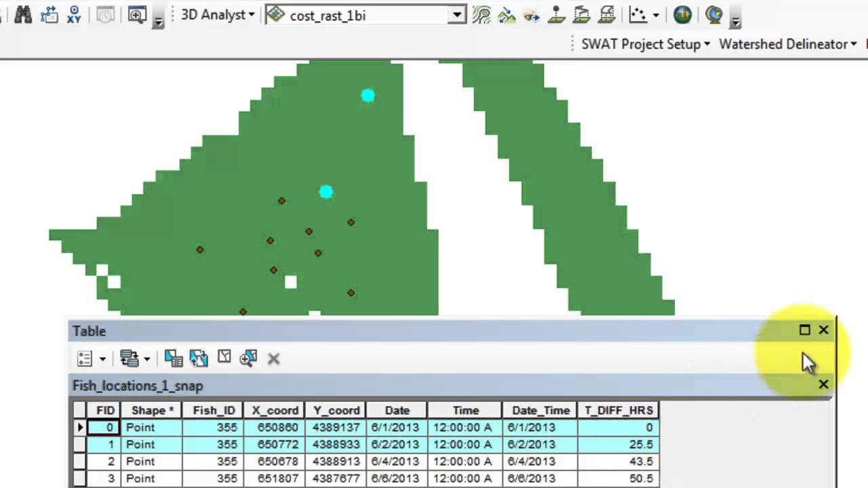Select the Create Contours tool
Viewport: 868px width, 488px height.
click(x=481, y=14)
